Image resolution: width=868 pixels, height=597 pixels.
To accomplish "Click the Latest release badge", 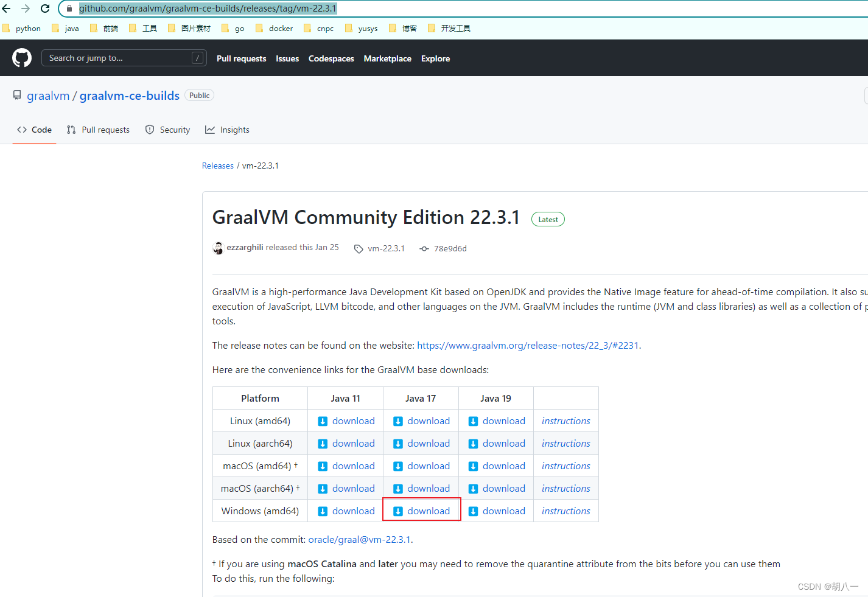I will tap(548, 219).
